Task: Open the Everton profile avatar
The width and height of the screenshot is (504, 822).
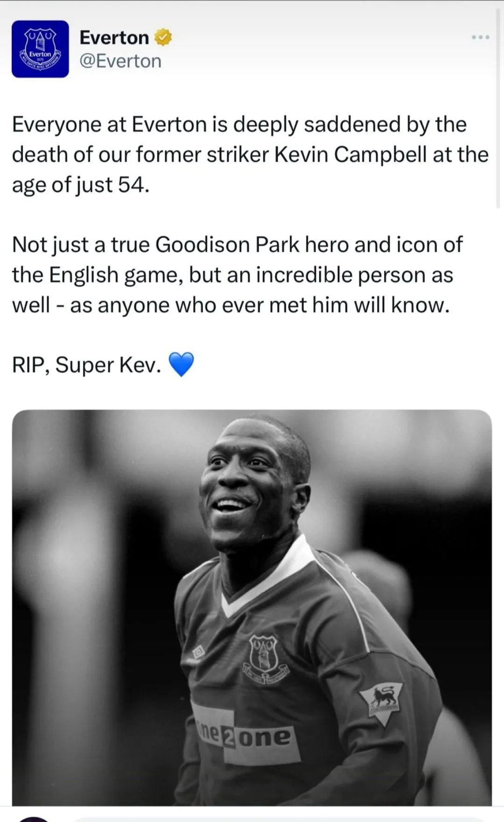Action: tap(40, 49)
